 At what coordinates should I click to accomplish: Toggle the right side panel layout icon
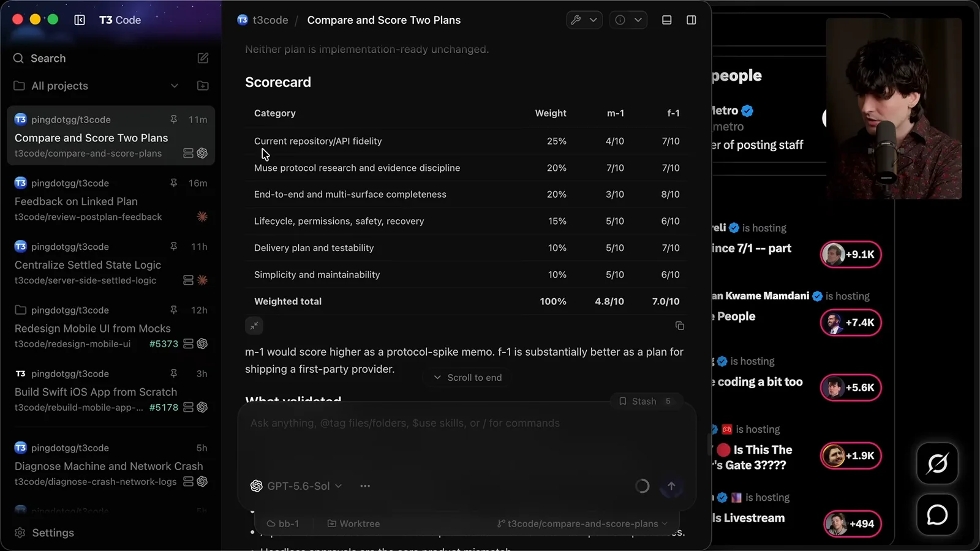pyautogui.click(x=692, y=20)
